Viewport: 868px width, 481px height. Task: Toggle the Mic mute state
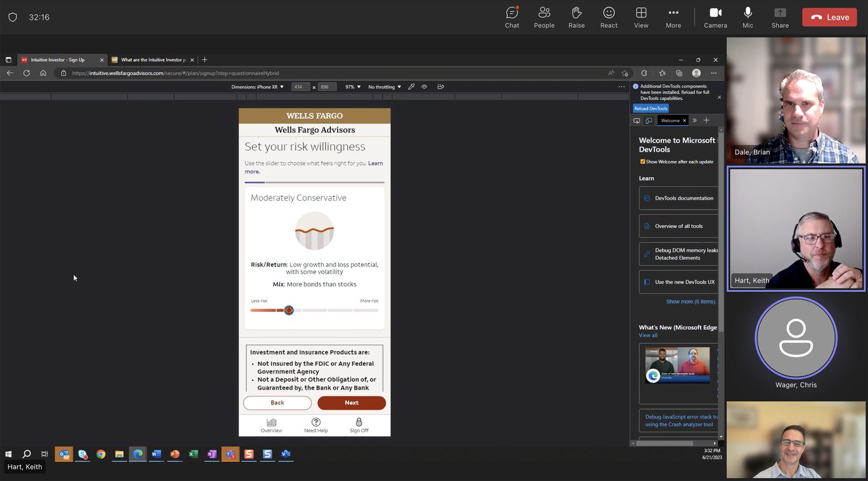pos(748,17)
